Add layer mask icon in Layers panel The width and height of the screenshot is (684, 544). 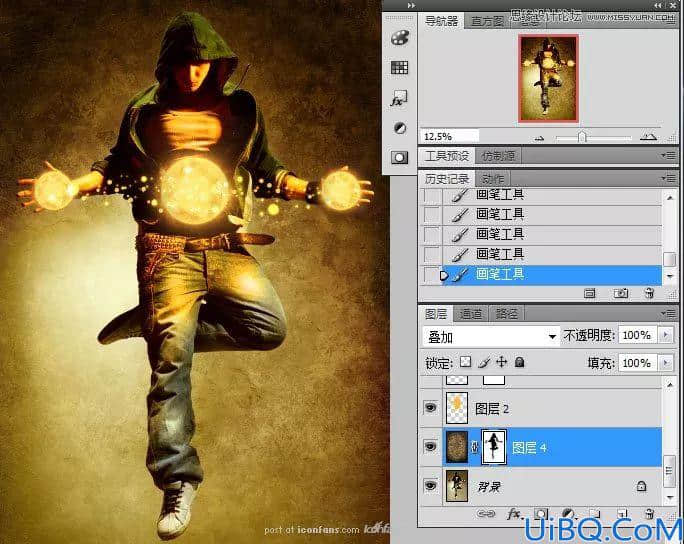point(540,514)
